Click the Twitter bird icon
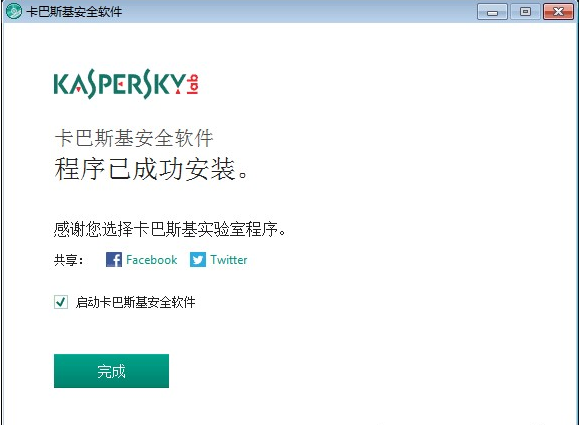The height and width of the screenshot is (425, 579). coord(198,260)
